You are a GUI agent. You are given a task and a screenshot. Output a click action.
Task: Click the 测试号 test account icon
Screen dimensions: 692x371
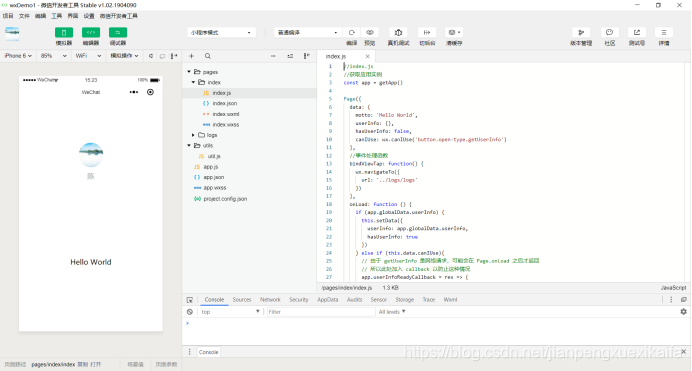pos(637,33)
